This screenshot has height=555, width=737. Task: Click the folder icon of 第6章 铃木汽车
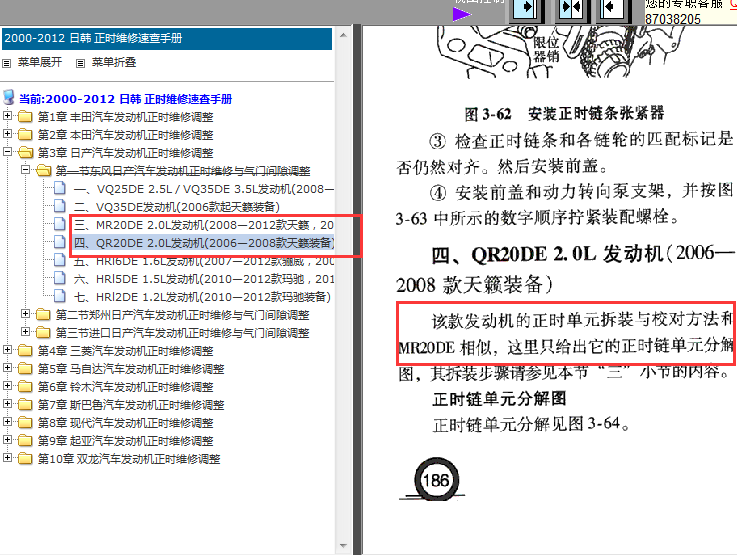(x=25, y=386)
